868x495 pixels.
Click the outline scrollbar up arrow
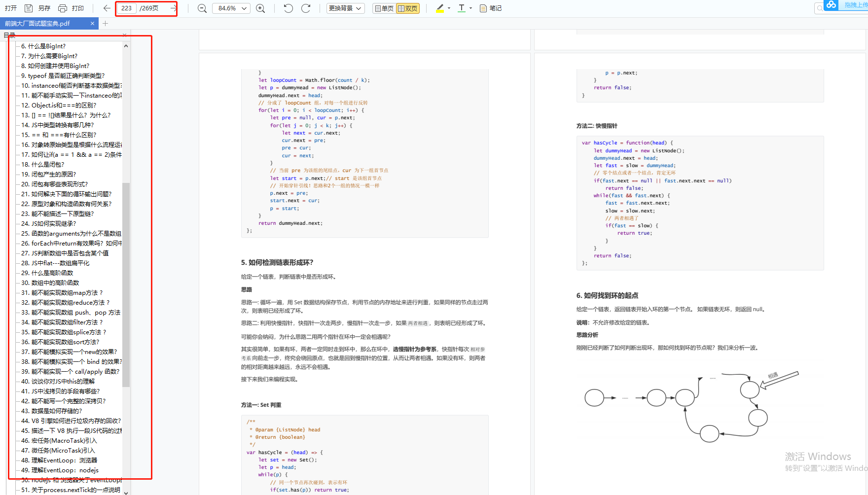(x=126, y=46)
